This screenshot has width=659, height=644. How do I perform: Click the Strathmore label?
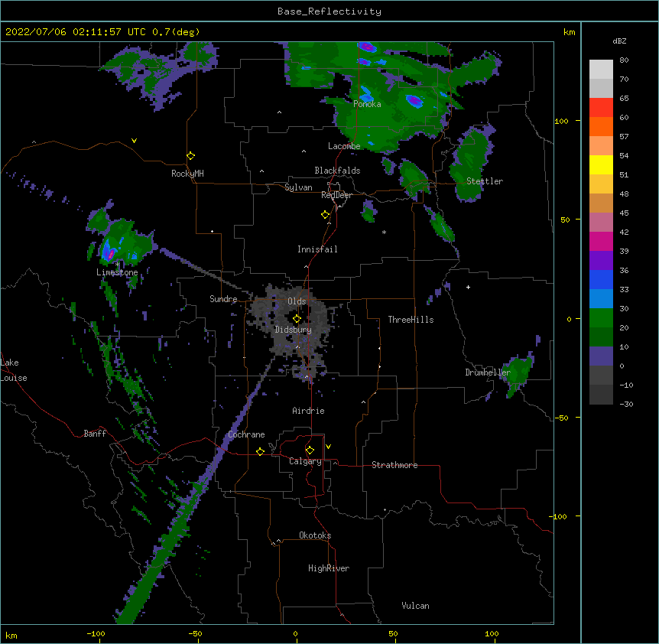(x=394, y=465)
